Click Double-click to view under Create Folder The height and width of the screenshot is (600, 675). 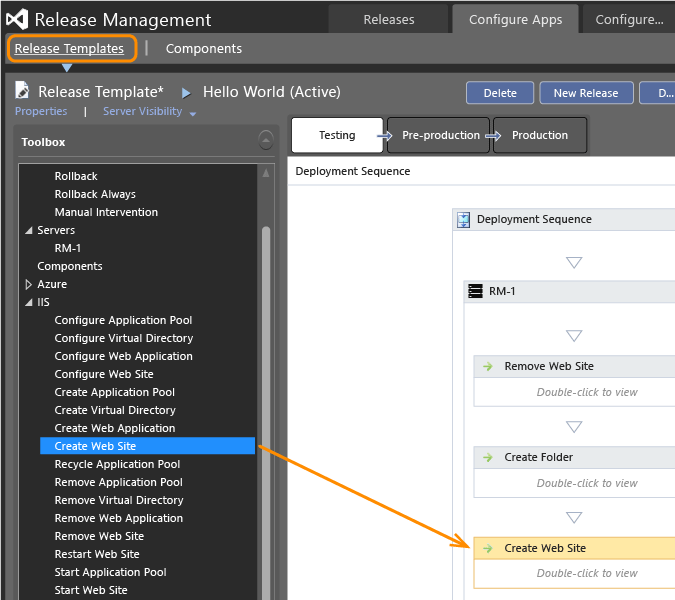tap(587, 483)
